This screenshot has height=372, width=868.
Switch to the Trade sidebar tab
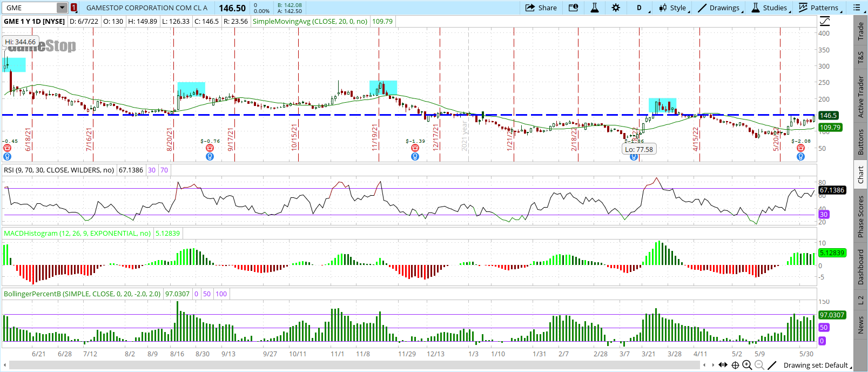[861, 31]
